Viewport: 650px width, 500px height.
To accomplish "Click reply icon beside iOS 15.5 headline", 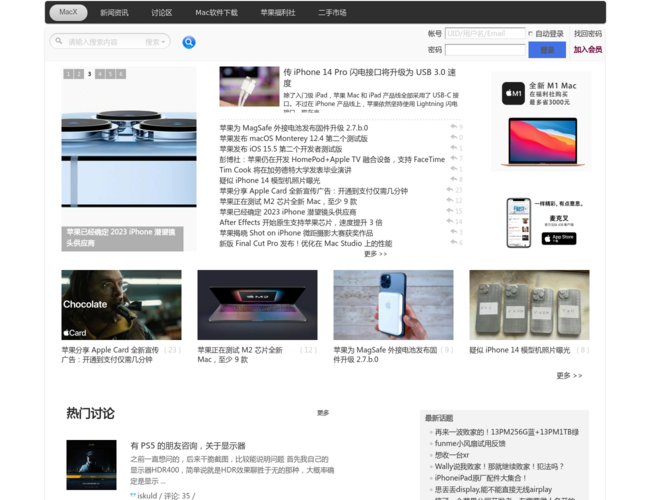I will tap(454, 148).
